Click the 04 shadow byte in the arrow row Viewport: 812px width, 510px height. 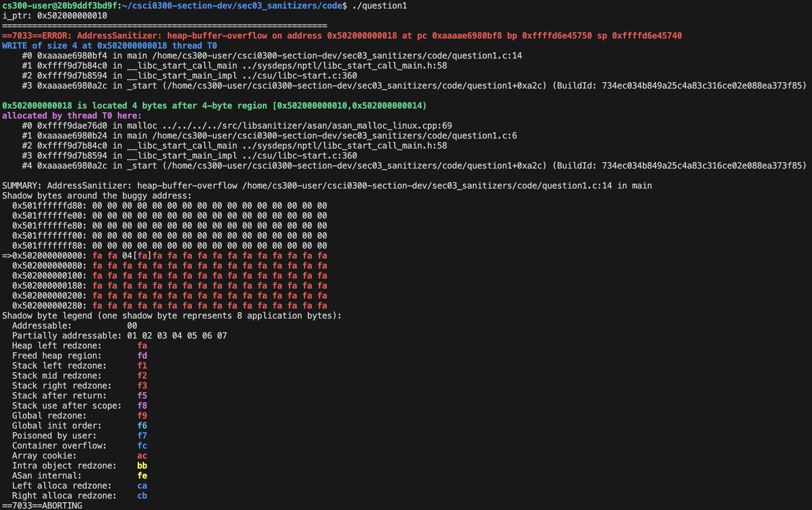click(x=127, y=256)
